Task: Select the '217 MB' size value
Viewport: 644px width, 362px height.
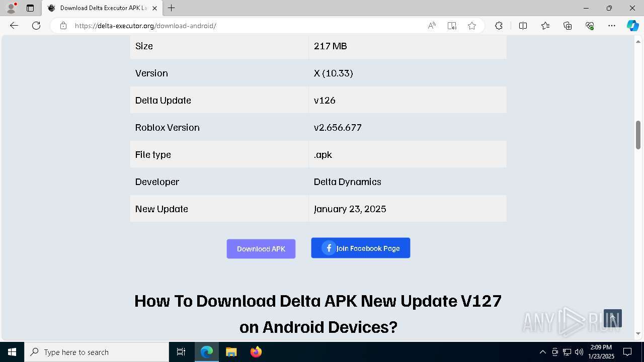Action: click(x=331, y=46)
